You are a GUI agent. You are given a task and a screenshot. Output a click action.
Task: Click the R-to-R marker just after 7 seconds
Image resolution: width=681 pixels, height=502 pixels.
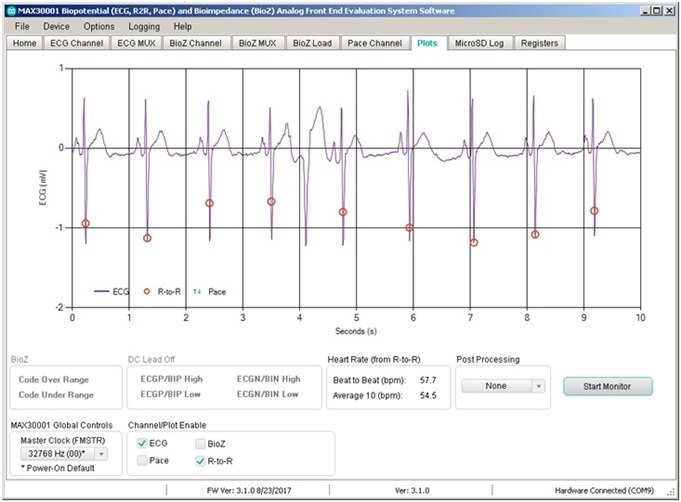click(474, 243)
